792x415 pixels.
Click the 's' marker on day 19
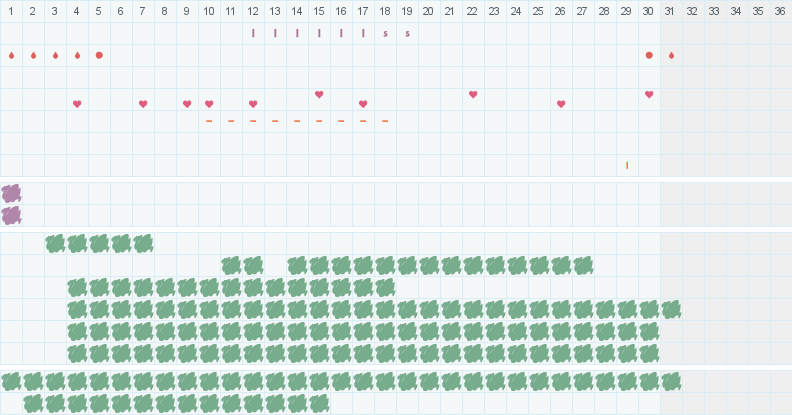coord(407,33)
